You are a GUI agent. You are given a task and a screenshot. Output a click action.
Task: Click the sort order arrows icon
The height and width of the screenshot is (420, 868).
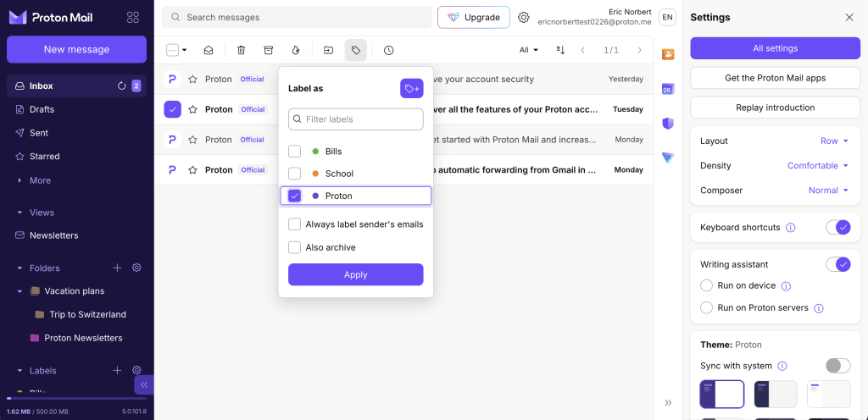pyautogui.click(x=560, y=50)
